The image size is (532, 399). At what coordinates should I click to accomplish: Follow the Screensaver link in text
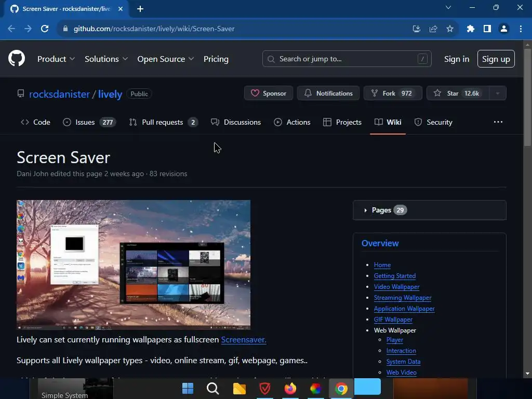pos(244,340)
